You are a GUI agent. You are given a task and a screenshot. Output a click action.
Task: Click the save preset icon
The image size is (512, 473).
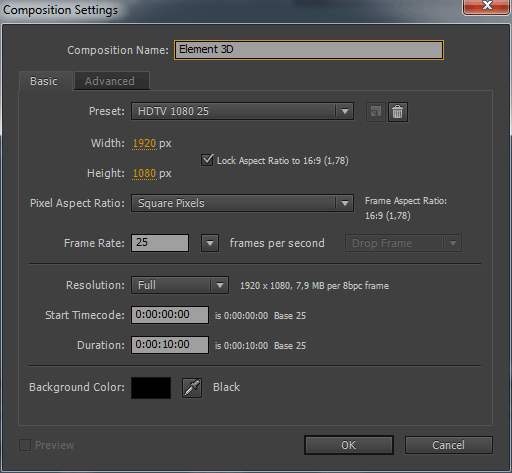point(376,112)
